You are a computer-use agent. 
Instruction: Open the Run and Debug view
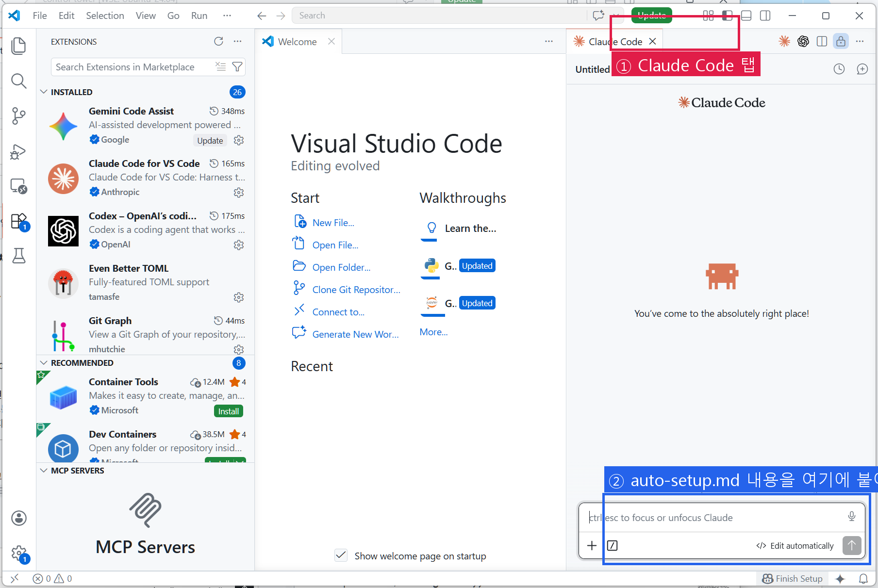pos(18,151)
